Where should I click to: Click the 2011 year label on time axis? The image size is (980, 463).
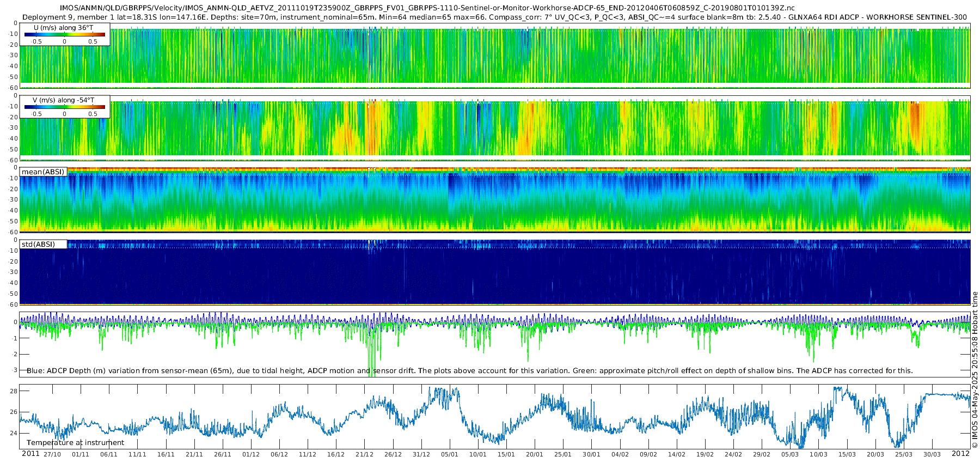[30, 454]
